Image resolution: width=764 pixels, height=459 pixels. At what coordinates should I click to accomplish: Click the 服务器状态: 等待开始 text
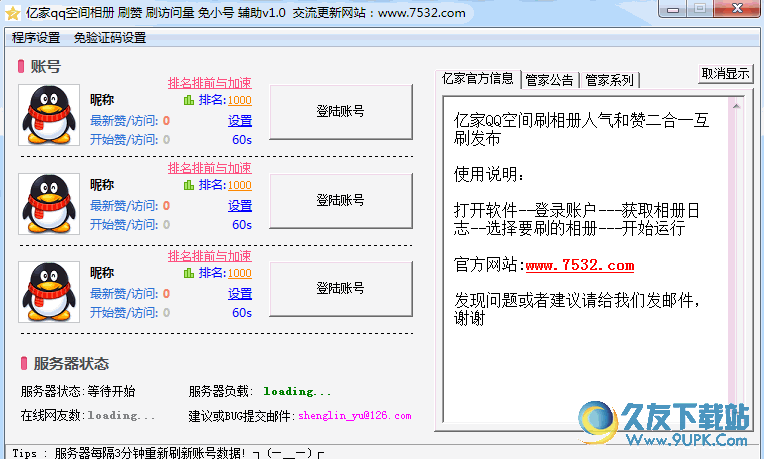tap(78, 391)
